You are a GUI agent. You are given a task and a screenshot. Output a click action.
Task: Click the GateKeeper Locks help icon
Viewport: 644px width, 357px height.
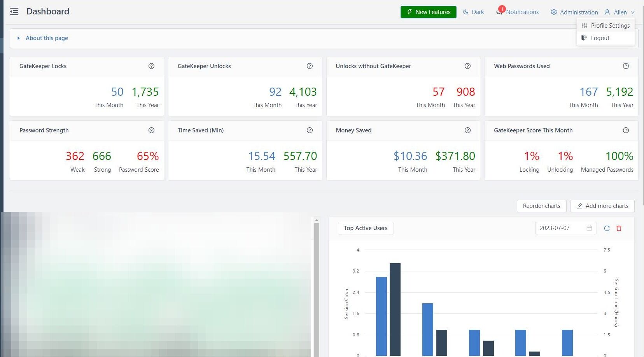(x=151, y=66)
